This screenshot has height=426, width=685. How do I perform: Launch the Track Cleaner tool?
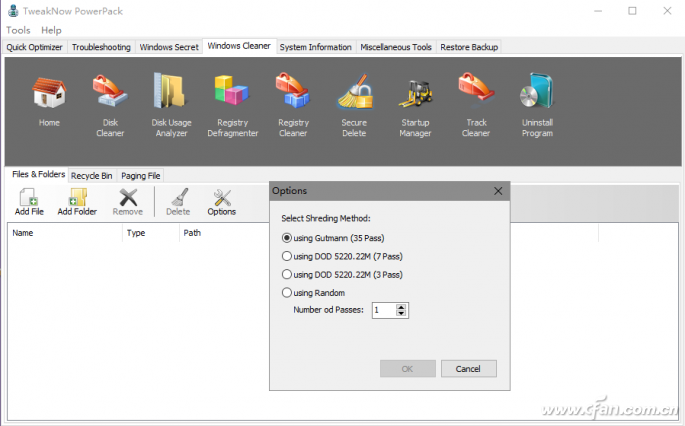coord(476,106)
